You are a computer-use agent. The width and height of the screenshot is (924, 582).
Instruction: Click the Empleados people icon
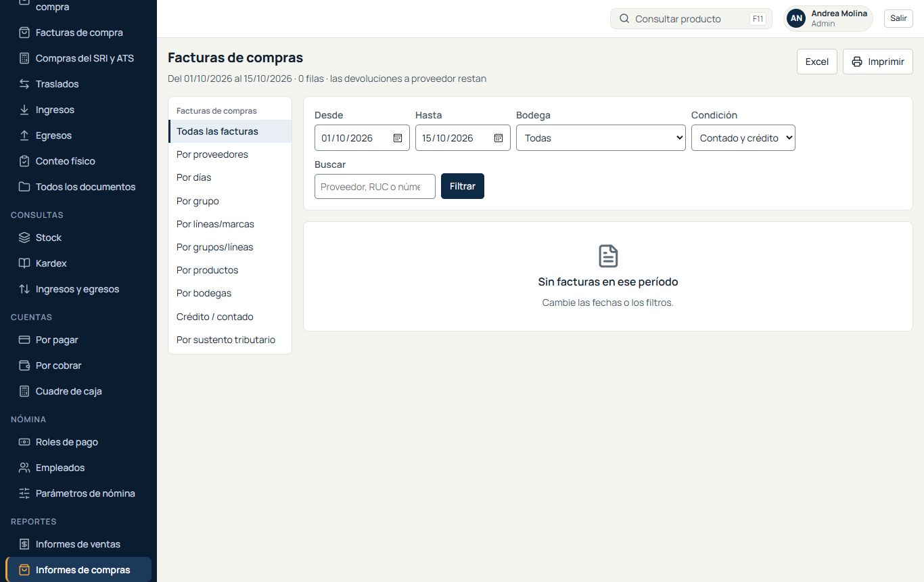[x=24, y=468]
